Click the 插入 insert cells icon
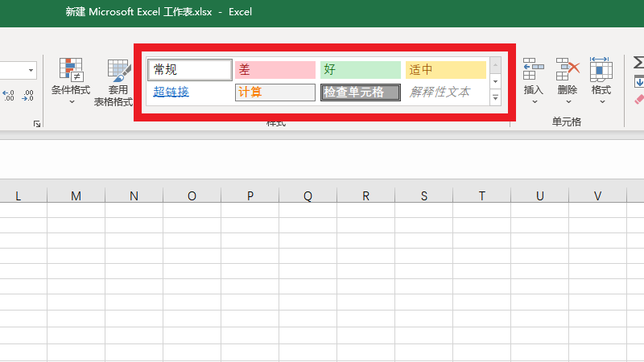Image resolution: width=644 pixels, height=362 pixels. (x=533, y=71)
